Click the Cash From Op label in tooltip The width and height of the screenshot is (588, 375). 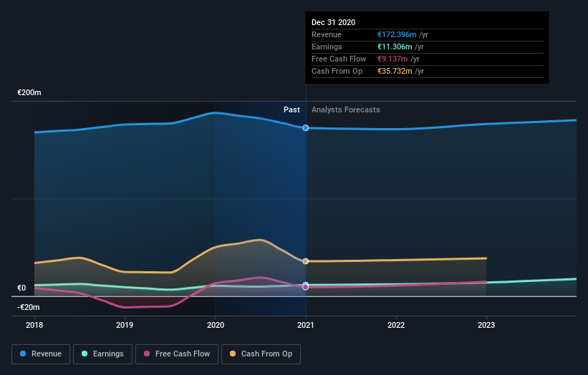click(x=337, y=71)
